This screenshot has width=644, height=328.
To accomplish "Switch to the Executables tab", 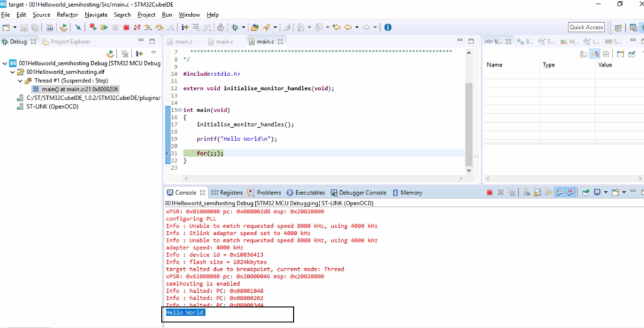I will pyautogui.click(x=306, y=193).
